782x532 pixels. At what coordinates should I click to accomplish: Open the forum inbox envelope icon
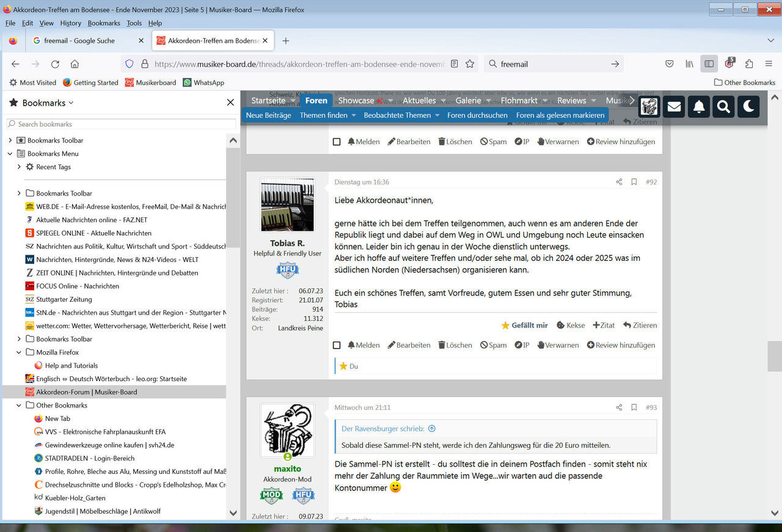click(674, 107)
